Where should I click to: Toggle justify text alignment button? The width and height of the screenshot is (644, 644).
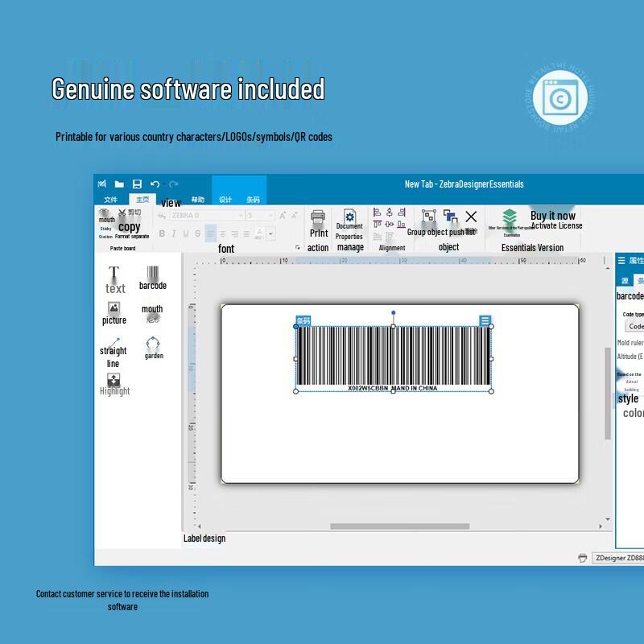pyautogui.click(x=246, y=233)
